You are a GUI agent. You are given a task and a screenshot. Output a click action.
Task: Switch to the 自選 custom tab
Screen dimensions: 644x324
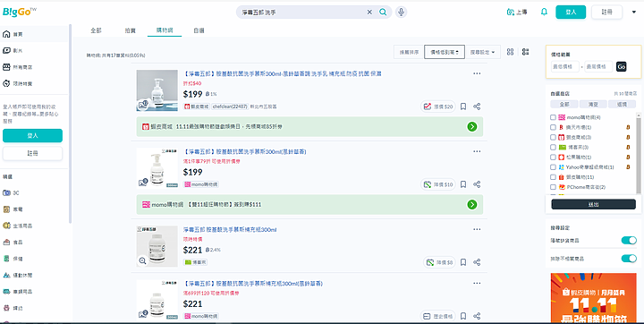199,30
